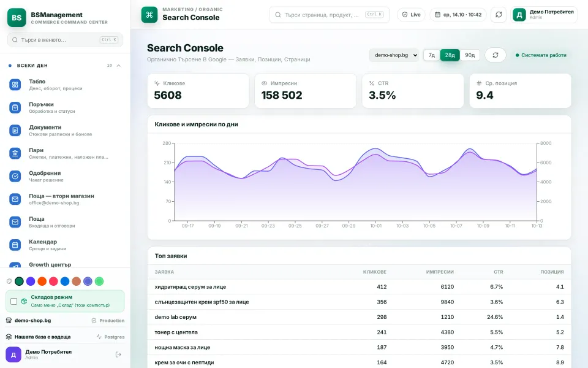
Task: Click the hash icon on Ср. позиция card
Action: pyautogui.click(x=479, y=83)
